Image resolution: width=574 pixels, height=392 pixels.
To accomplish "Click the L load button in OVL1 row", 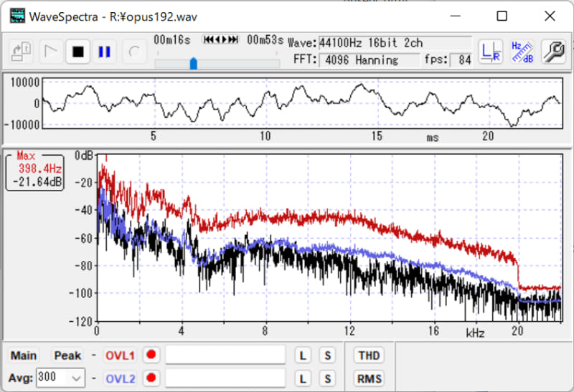I will click(x=303, y=355).
